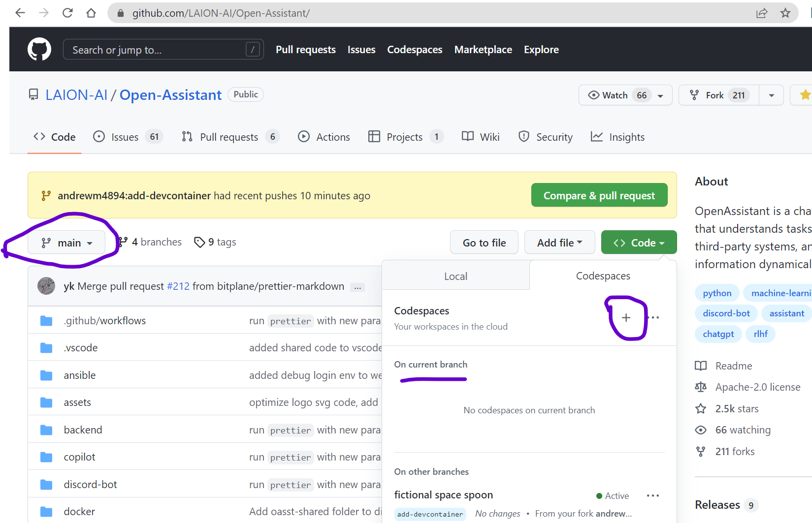Select the repository Code tab
The height and width of the screenshot is (523, 812).
tap(54, 137)
